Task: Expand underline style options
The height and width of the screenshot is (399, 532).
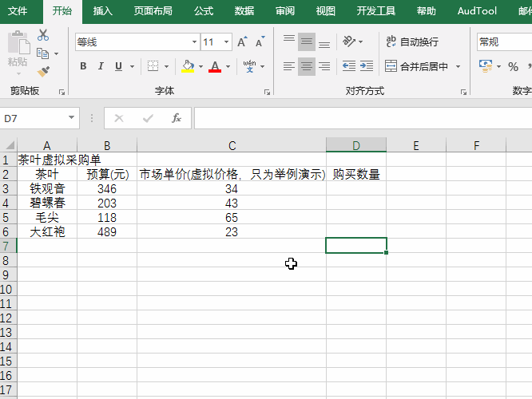Action: [x=133, y=66]
